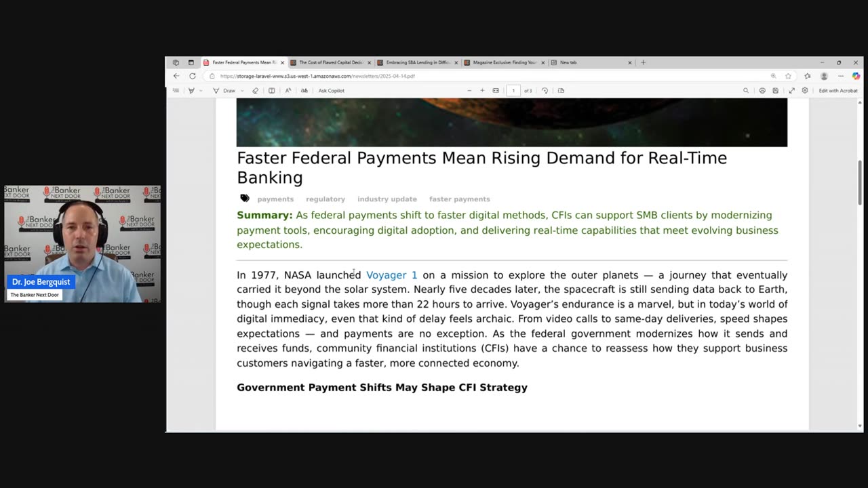868x488 pixels.
Task: Click Edit with Acrobat
Action: [x=838, y=90]
